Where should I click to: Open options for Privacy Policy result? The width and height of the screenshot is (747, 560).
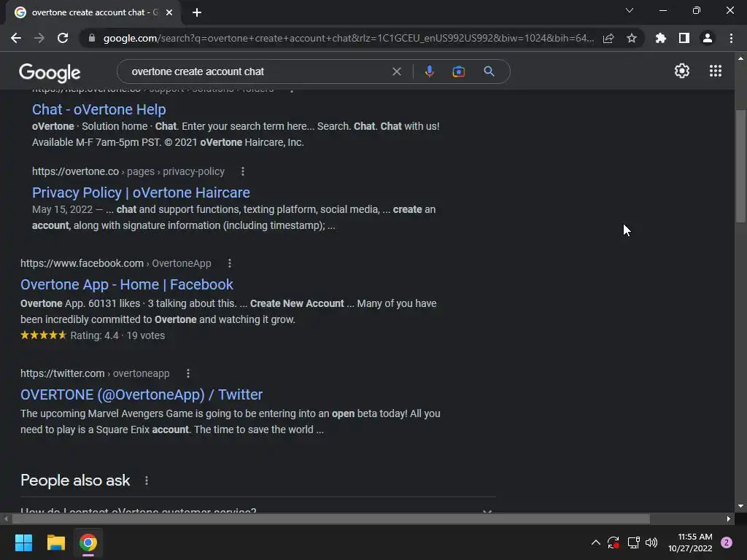243,171
